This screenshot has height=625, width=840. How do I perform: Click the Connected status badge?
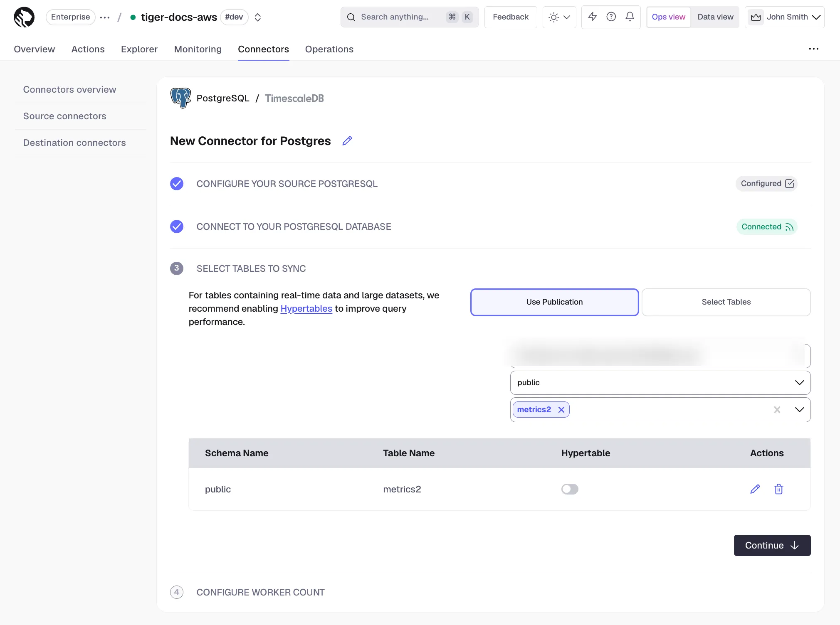click(x=767, y=227)
